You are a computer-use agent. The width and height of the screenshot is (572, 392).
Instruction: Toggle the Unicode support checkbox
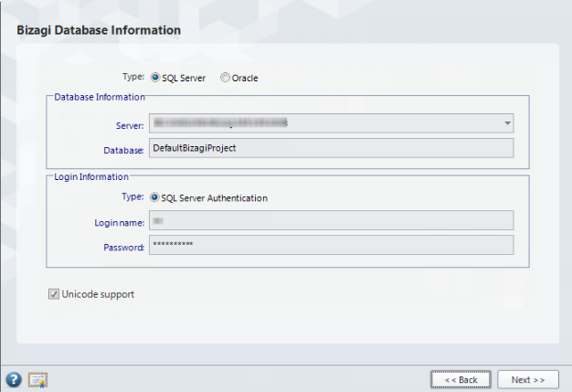(54, 294)
